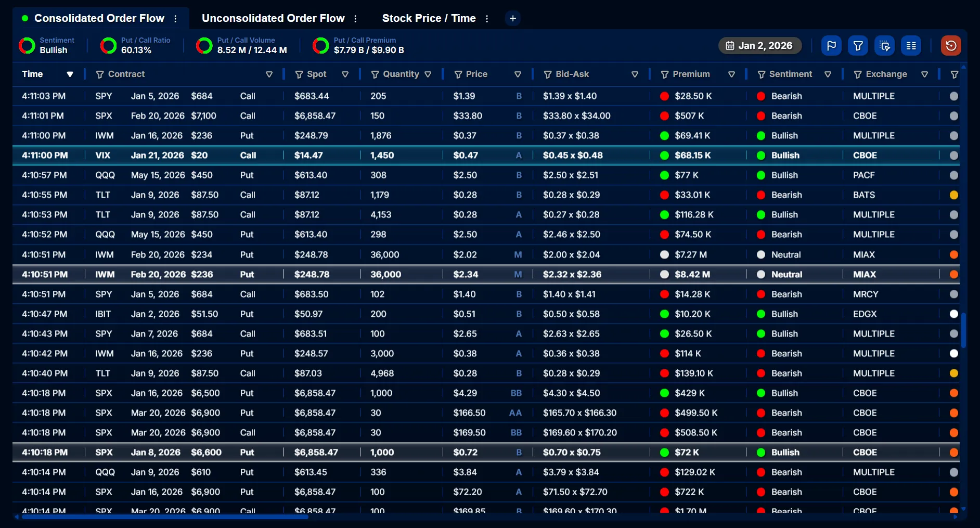Switch to the Unconsolidated Order Flow tab
Screen dimensions: 980x528
(x=273, y=18)
